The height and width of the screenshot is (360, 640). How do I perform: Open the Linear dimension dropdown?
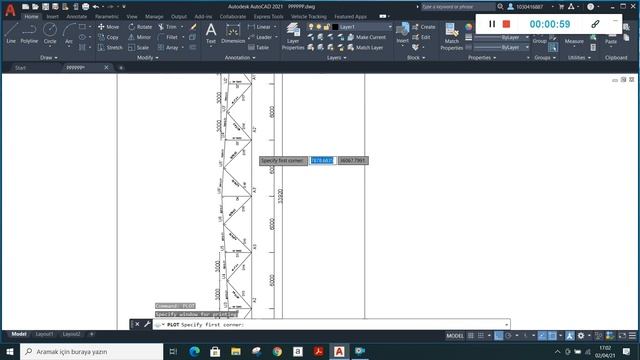(x=275, y=27)
